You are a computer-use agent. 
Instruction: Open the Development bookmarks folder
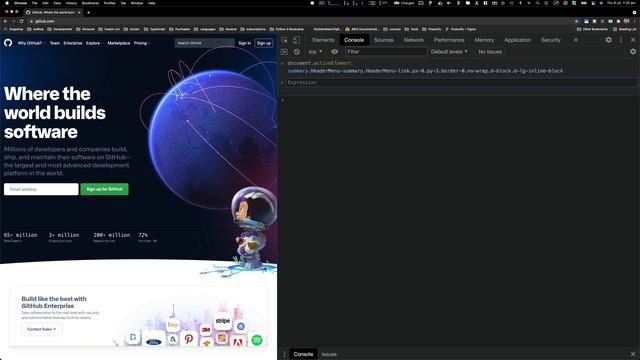(x=60, y=29)
